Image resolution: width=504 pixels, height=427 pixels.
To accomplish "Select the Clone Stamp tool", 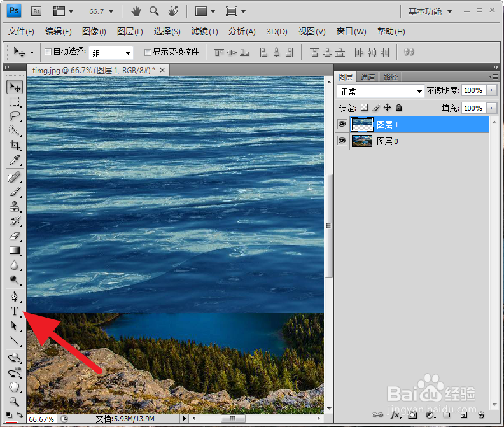I will point(15,206).
